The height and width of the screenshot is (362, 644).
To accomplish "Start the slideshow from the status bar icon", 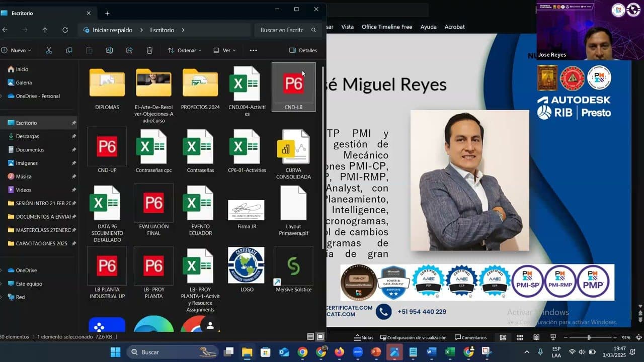I will pyautogui.click(x=553, y=337).
